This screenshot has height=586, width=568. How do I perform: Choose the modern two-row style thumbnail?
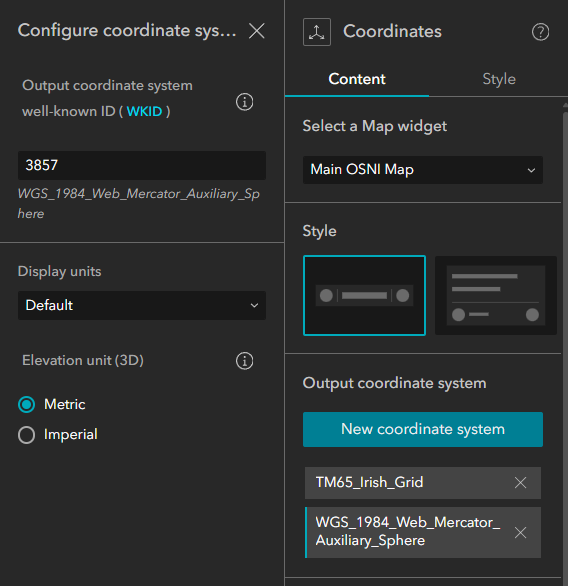coord(496,295)
